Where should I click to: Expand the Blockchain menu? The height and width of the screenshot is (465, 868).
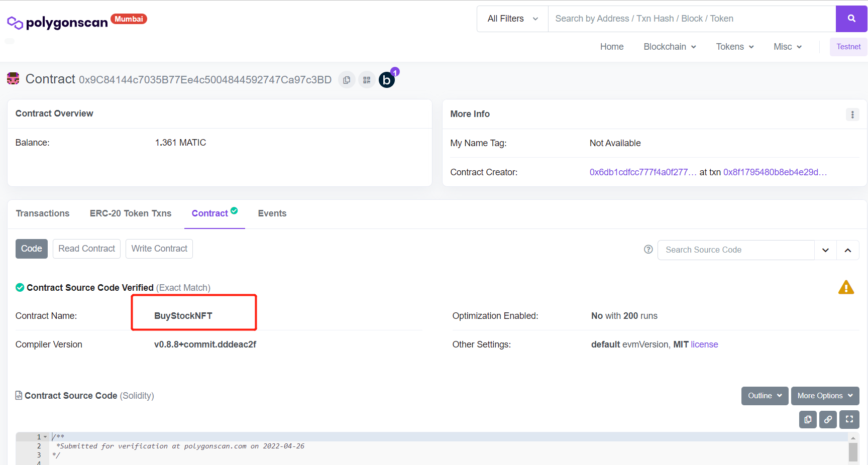tap(670, 47)
